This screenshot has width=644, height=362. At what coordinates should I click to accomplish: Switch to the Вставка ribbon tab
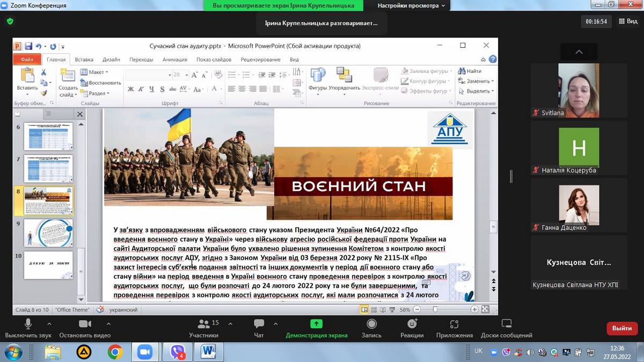(x=84, y=60)
